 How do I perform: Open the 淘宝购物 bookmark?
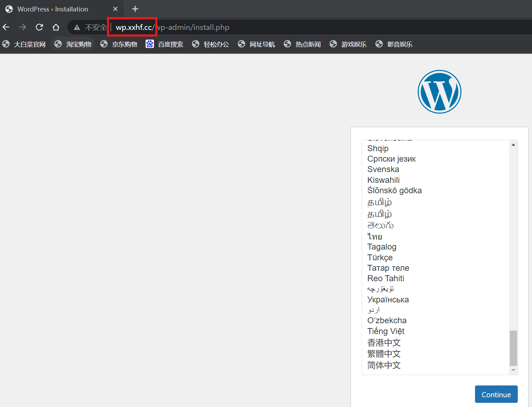pyautogui.click(x=73, y=44)
